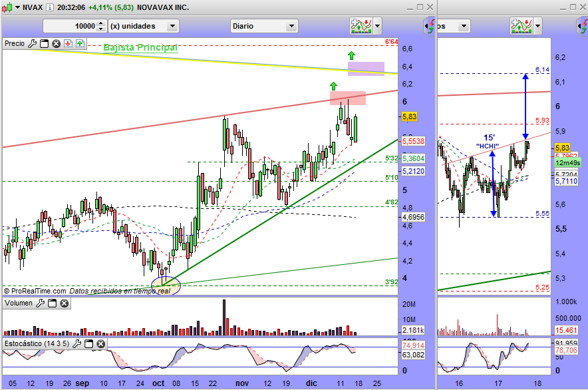Click the green up arrow above the pink rectangle
Viewport: 588px width, 390px height.
(333, 86)
